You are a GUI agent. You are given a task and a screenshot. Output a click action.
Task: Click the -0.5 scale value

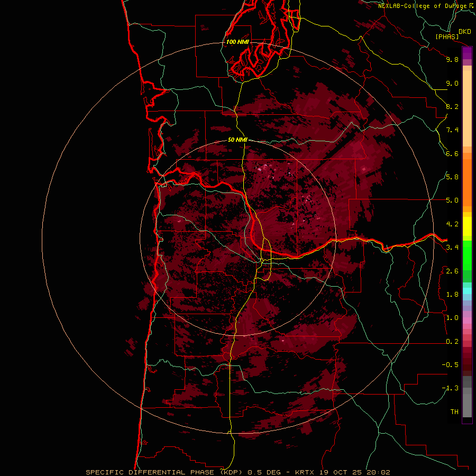450,365
